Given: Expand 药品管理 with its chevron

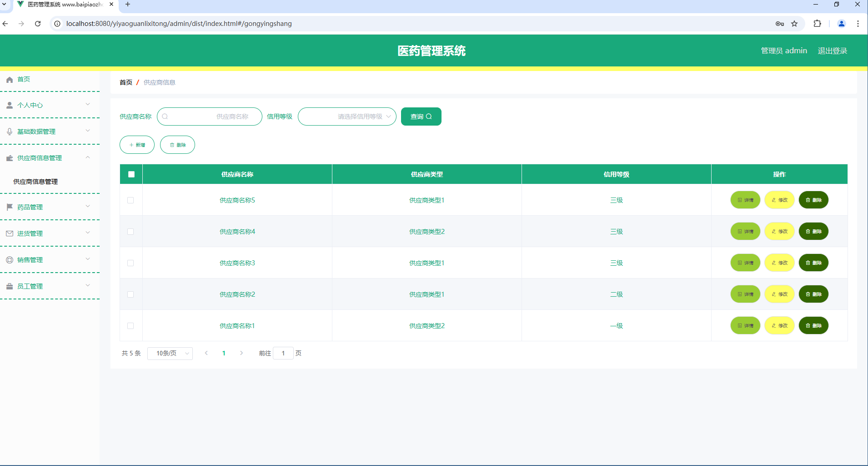Looking at the screenshot, I should coord(88,207).
